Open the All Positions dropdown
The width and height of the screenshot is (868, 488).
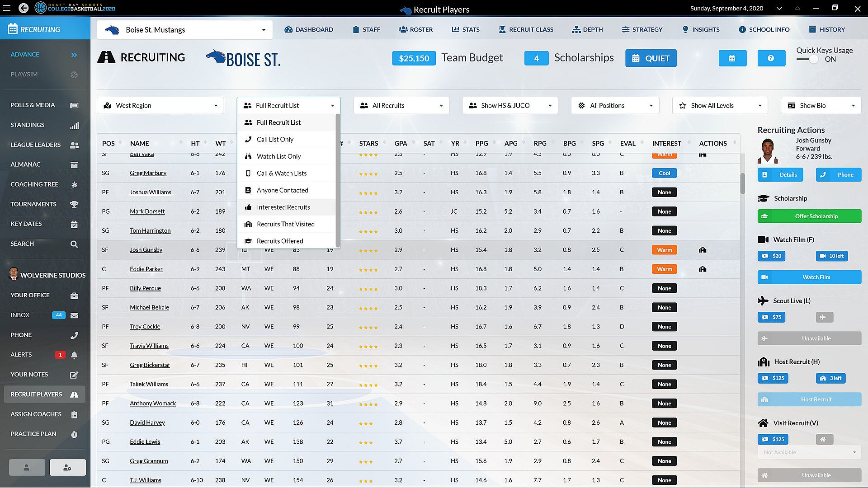(615, 106)
